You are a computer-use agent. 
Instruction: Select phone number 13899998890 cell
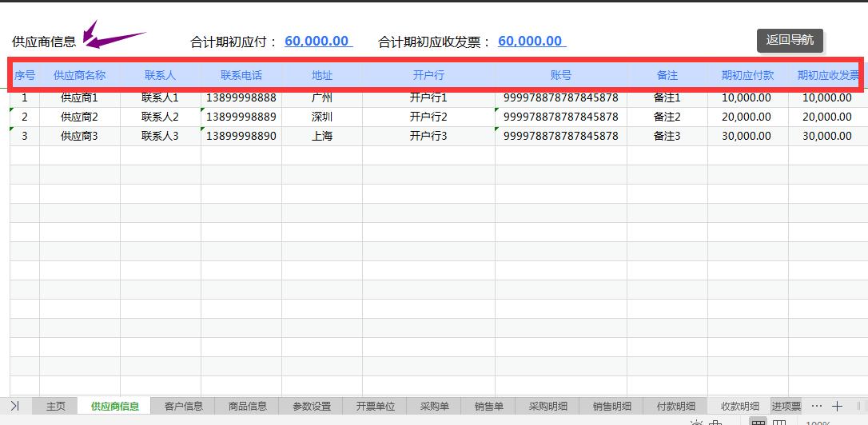pyautogui.click(x=241, y=136)
